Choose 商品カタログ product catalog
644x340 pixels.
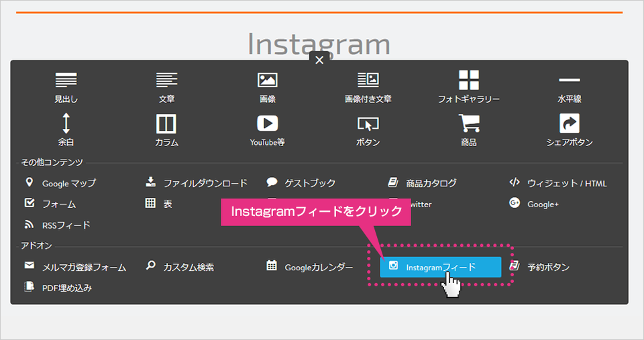(422, 183)
